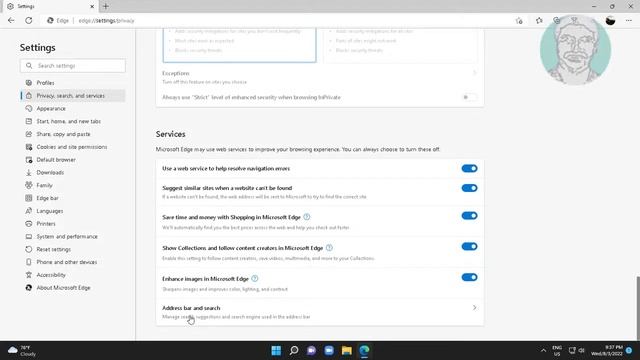Screen dimensions: 640x360
Task: Open Zoom app in the taskbar
Action: [329, 351]
